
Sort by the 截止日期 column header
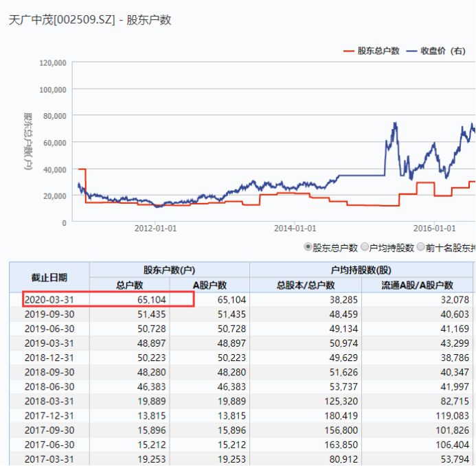(x=49, y=277)
